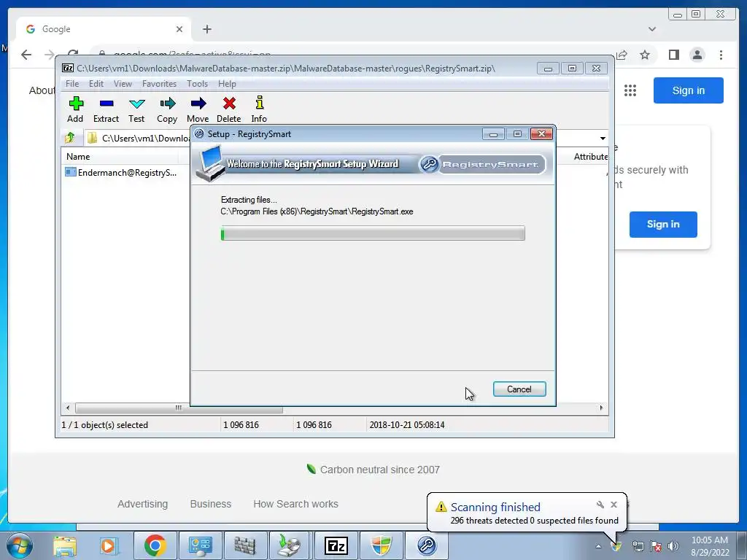Click the Name column header in 7-Zip
Viewport: 747px width, 560px height.
point(78,157)
